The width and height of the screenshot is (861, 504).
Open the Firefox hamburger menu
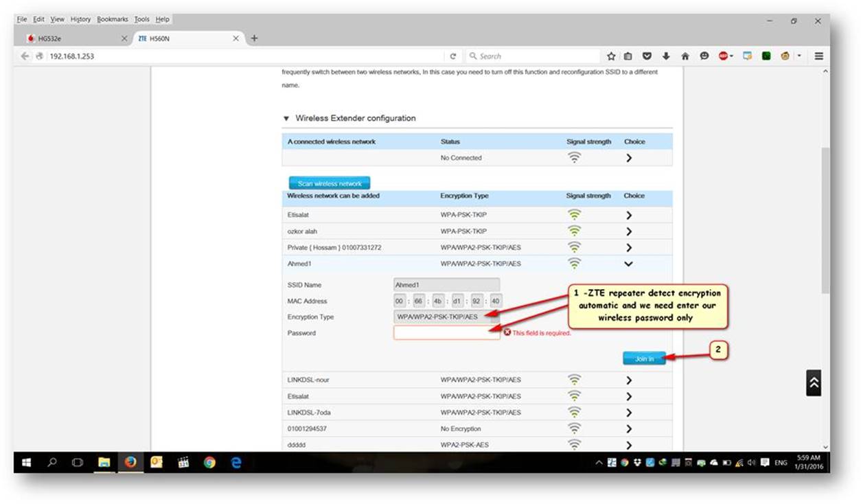pyautogui.click(x=819, y=56)
